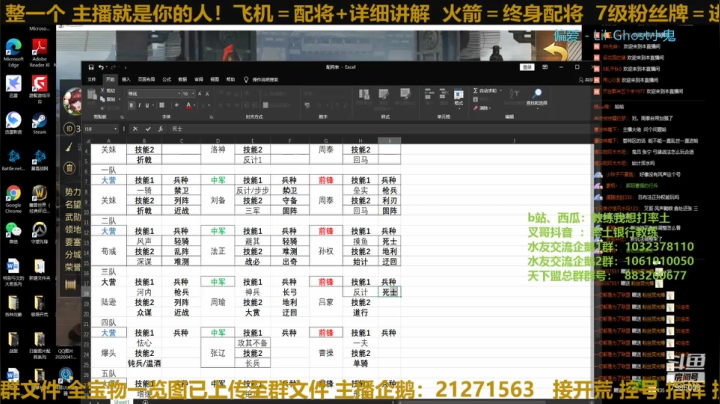Image resolution: width=720 pixels, height=404 pixels.
Task: Click the Delete cells icon
Action: point(444,95)
